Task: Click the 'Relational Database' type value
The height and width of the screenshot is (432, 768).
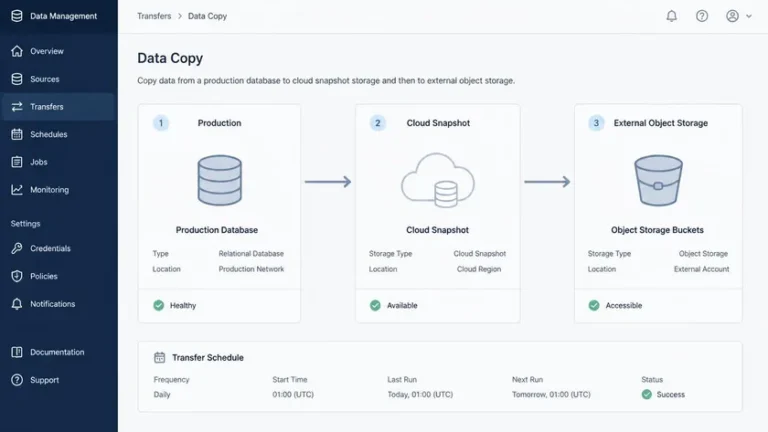Action: point(251,254)
